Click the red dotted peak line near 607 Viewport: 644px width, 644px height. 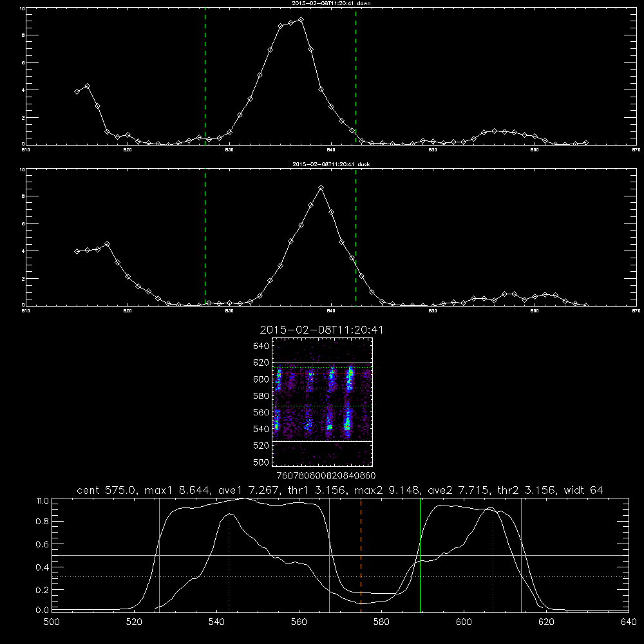click(493, 554)
